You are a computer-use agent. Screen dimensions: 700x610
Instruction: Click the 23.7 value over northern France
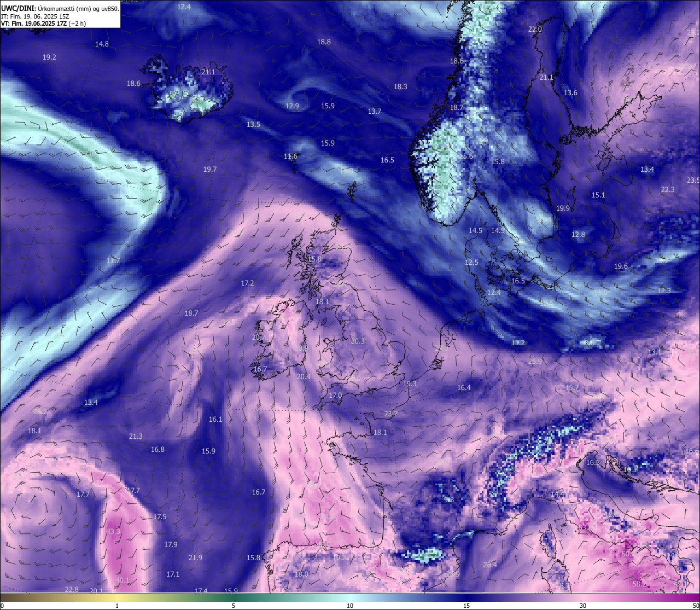[x=391, y=414]
